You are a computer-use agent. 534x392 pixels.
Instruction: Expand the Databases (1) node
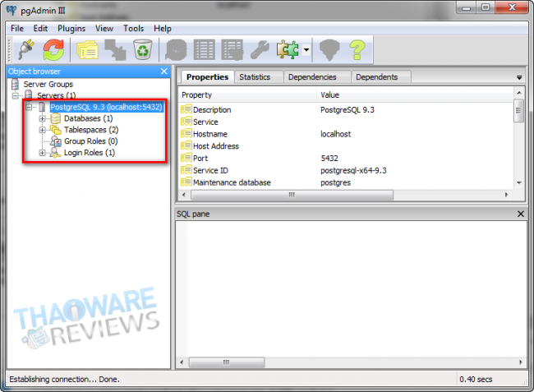tap(42, 118)
